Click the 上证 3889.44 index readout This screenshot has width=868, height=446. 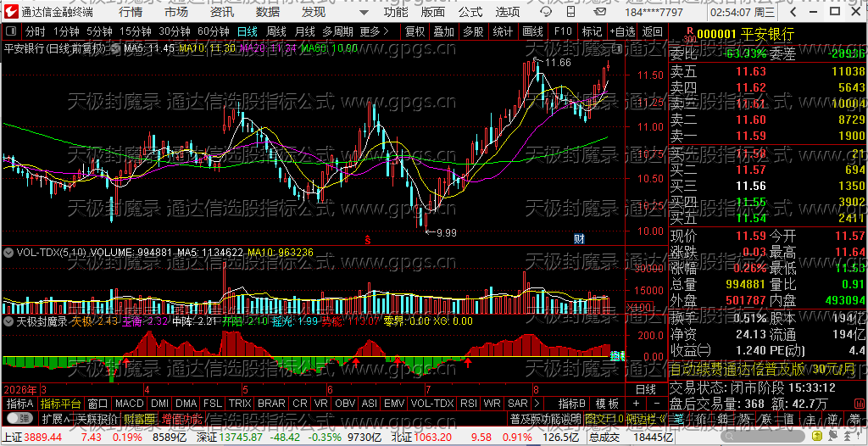click(x=31, y=438)
